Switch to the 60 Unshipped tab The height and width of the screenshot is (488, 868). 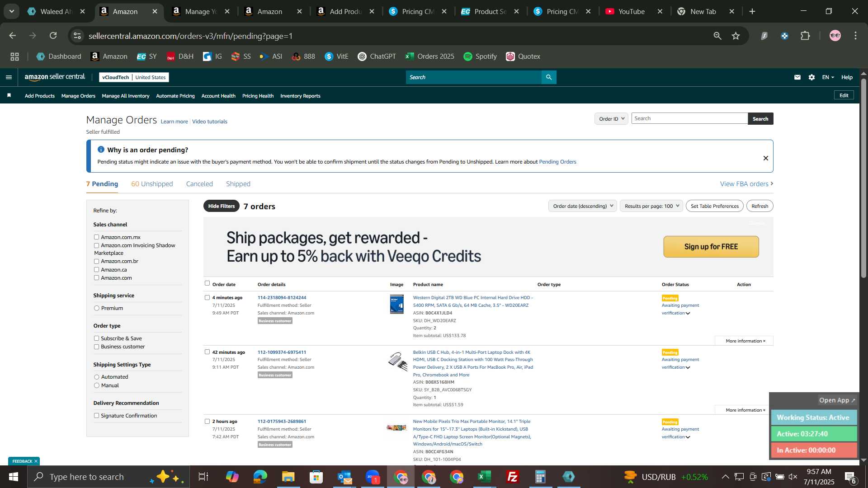[152, 184]
